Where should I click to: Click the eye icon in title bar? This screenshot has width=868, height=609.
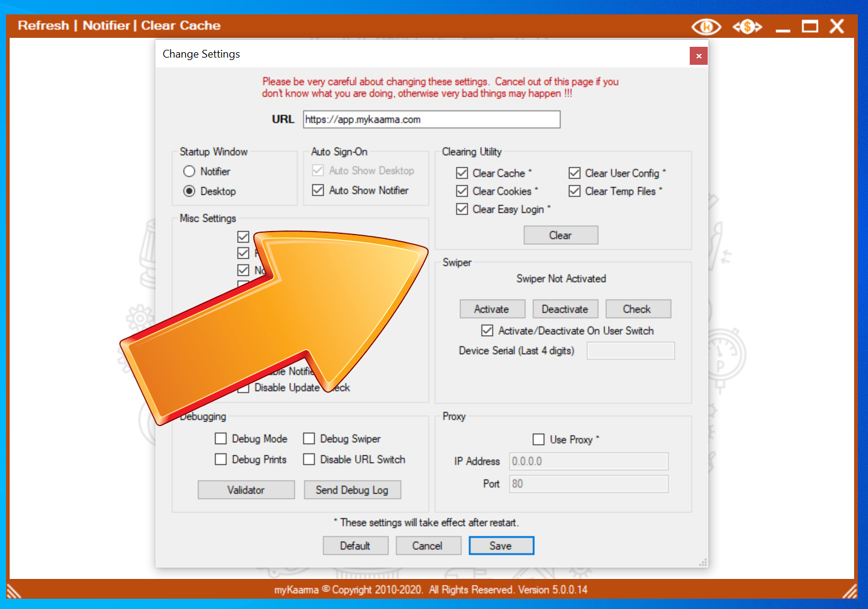point(707,26)
